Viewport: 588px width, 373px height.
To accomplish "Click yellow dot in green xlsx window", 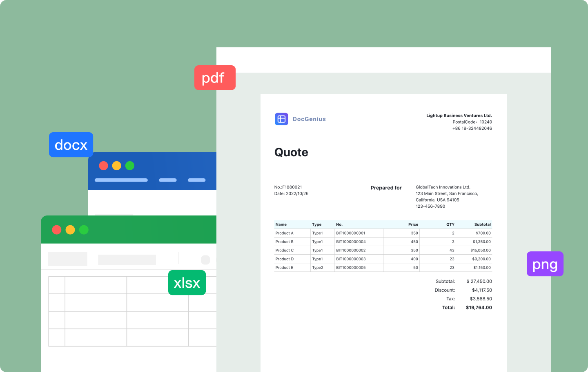I will pyautogui.click(x=70, y=230).
